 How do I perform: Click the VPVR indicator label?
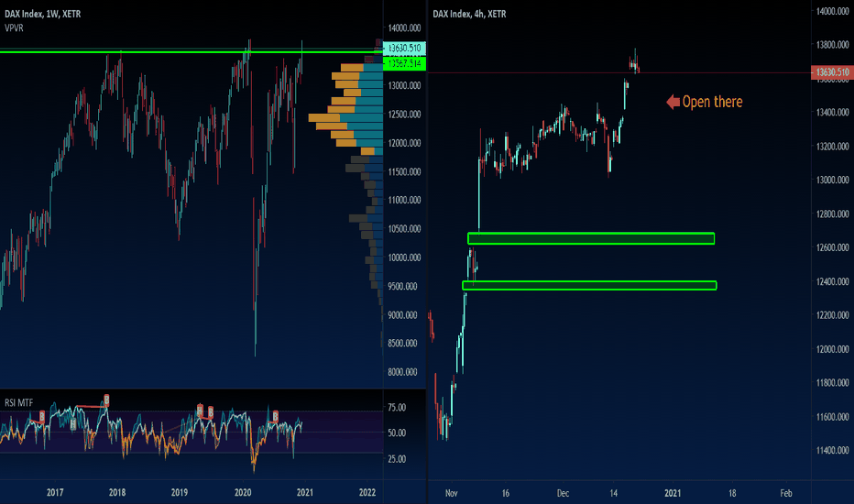pyautogui.click(x=14, y=27)
